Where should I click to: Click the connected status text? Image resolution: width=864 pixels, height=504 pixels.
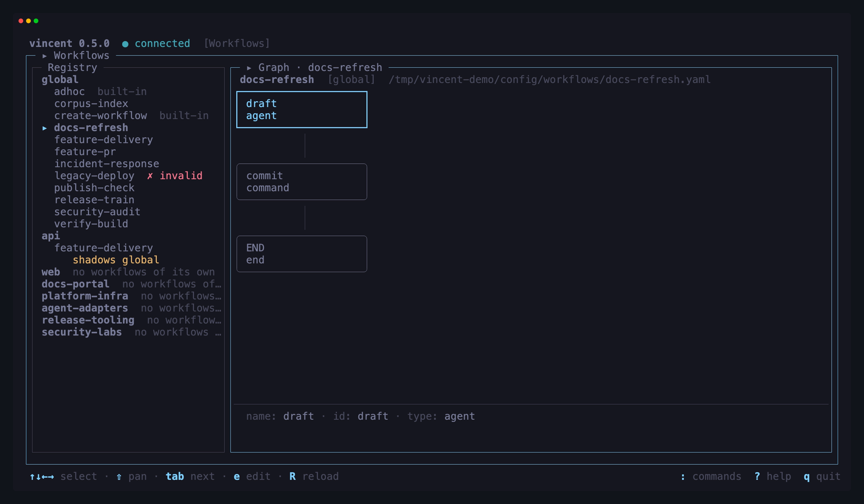(162, 44)
